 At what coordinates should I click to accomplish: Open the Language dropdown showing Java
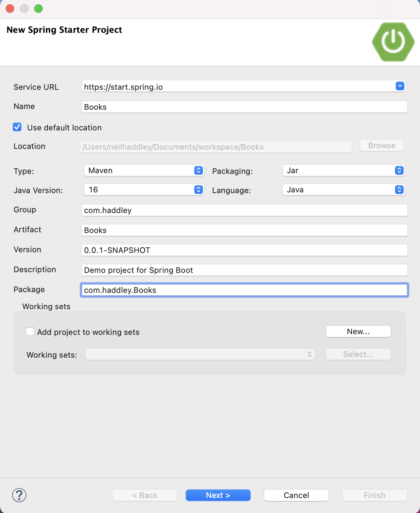click(343, 190)
